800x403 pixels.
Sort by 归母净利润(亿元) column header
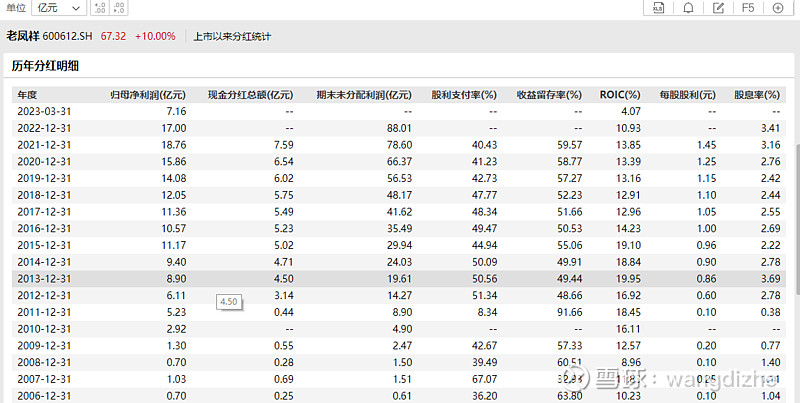point(147,94)
